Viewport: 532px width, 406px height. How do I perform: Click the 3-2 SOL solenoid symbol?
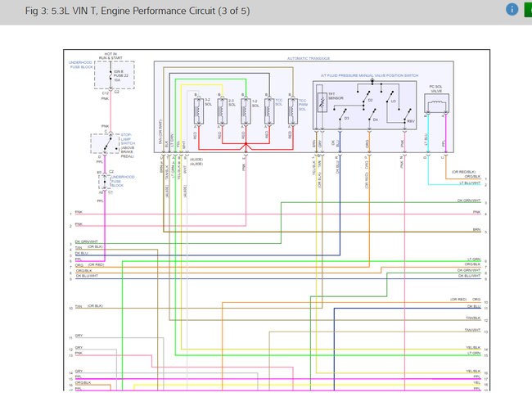click(197, 112)
